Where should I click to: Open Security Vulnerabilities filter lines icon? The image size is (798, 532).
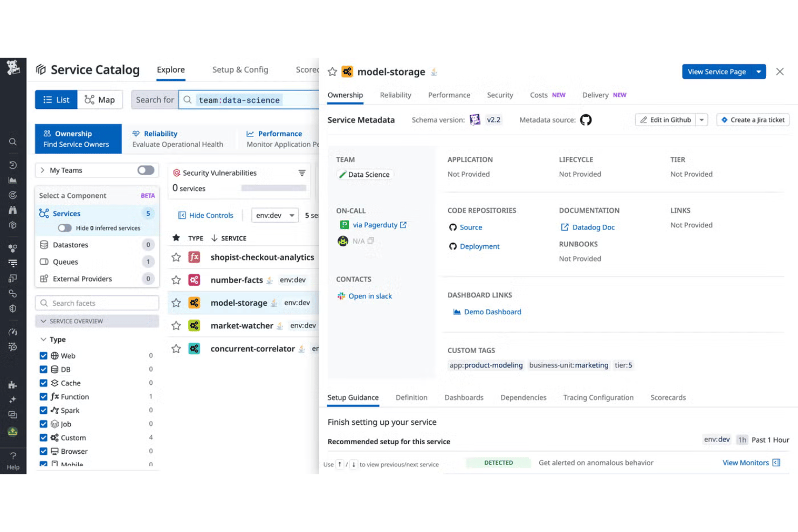(x=302, y=173)
